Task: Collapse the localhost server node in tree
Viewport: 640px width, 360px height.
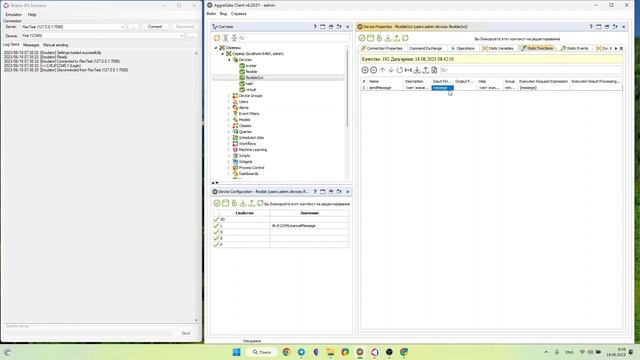Action: (x=223, y=53)
